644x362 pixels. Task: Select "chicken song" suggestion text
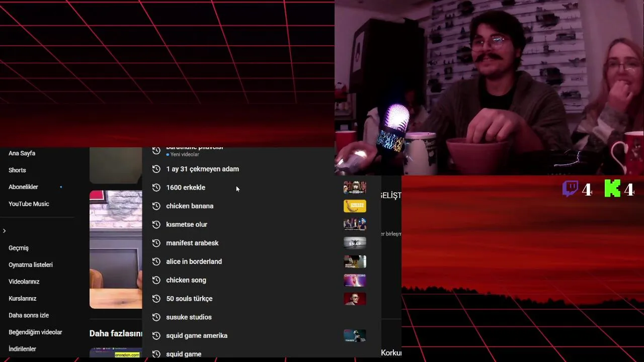pos(186,280)
